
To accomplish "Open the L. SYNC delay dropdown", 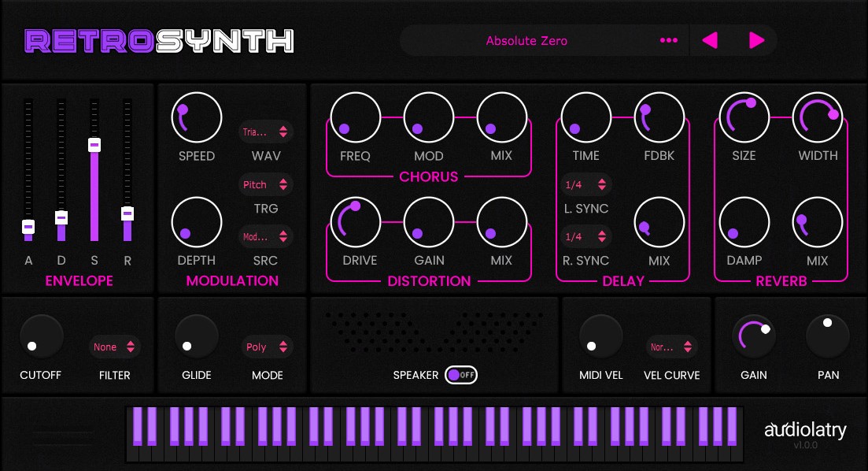I will pos(585,184).
